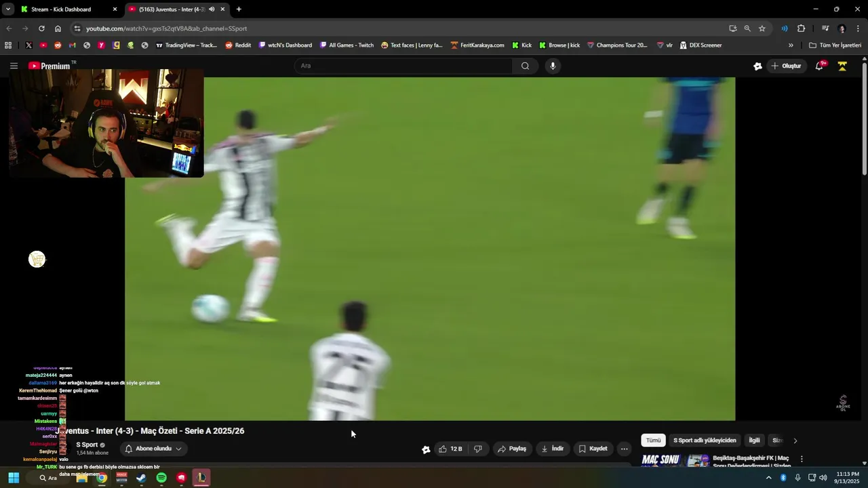Open Chrome apps grid bookmark

8,45
